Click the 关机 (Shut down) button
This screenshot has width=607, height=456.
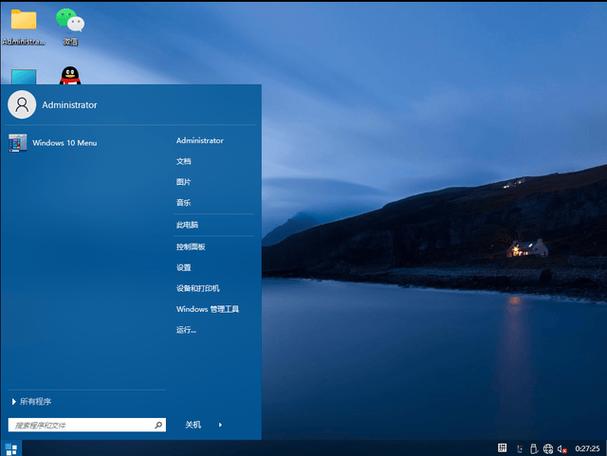(x=193, y=425)
